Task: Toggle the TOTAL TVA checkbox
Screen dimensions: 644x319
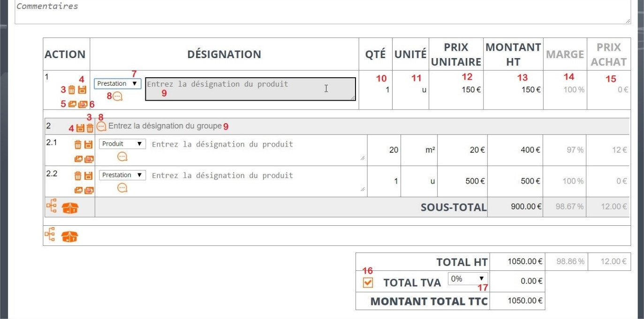Action: point(368,282)
